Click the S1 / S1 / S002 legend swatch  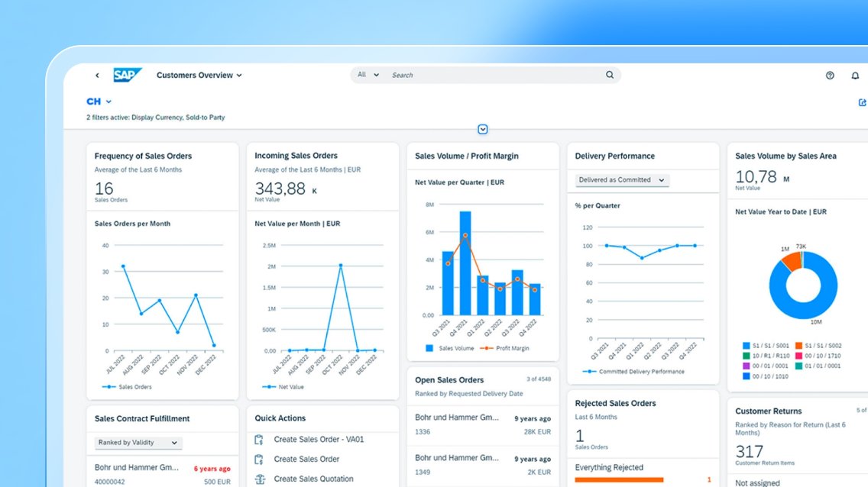tap(798, 346)
